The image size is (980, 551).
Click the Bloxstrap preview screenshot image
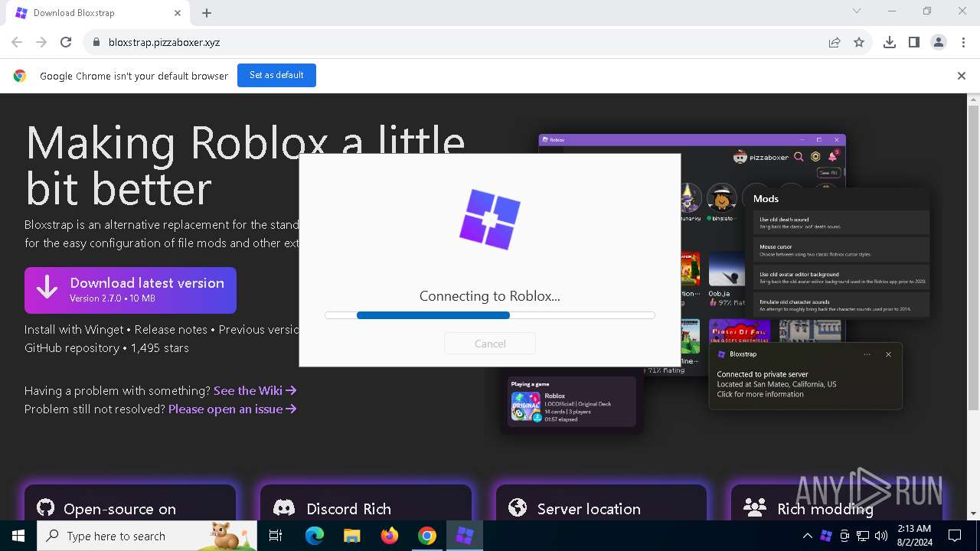click(716, 283)
